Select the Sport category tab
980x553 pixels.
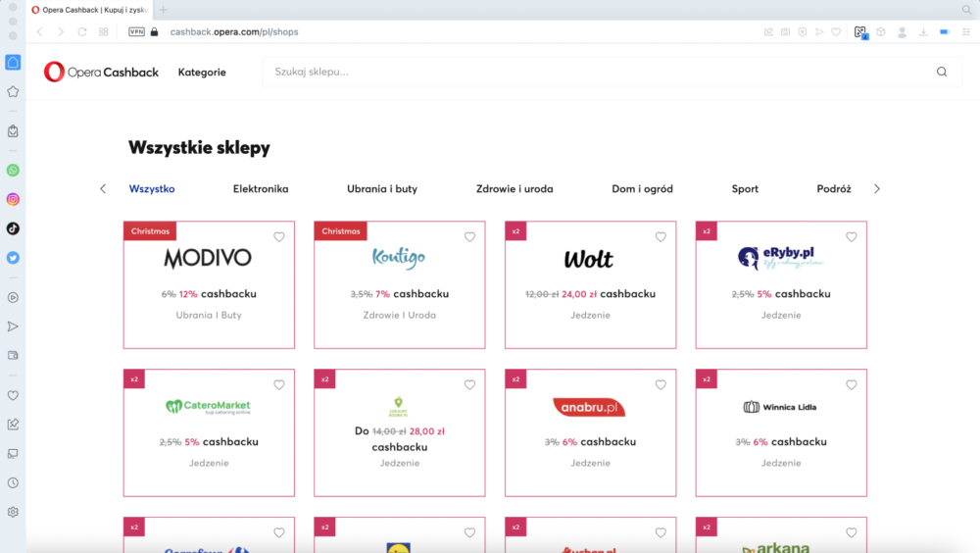(745, 189)
